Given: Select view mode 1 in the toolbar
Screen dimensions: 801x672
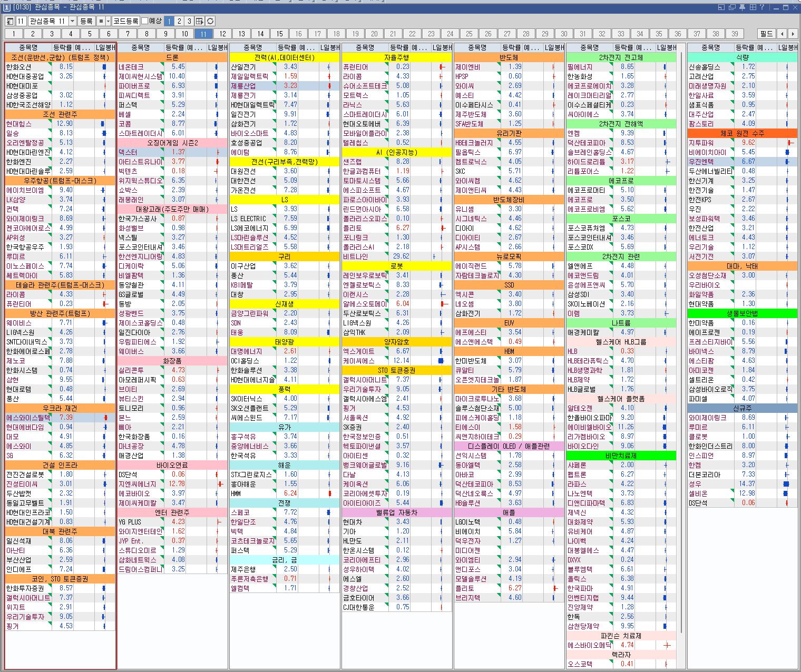Looking at the screenshot, I should coord(169,21).
